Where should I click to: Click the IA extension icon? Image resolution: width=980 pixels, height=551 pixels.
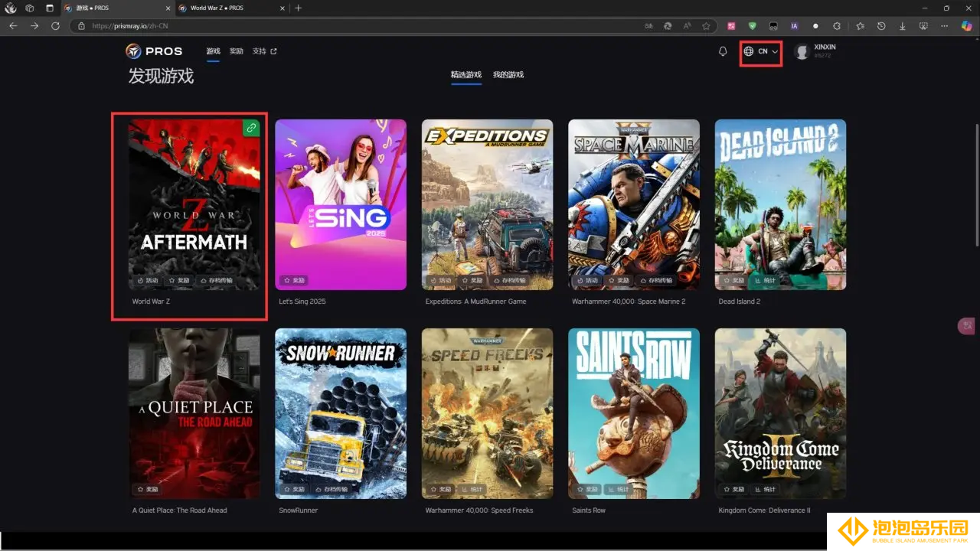click(794, 25)
